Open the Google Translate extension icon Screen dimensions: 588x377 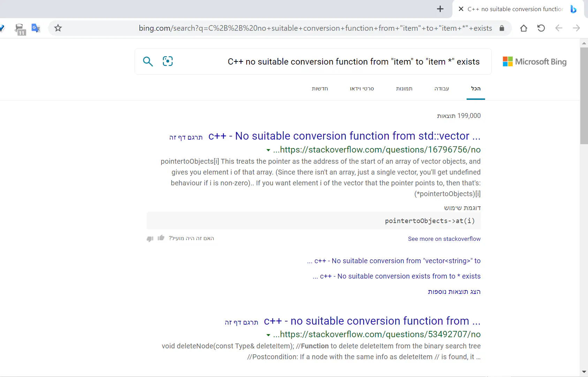pos(36,28)
